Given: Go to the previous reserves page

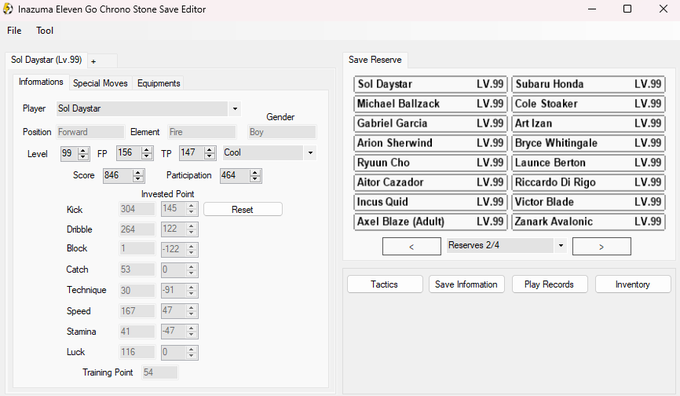Looking at the screenshot, I should coord(412,246).
